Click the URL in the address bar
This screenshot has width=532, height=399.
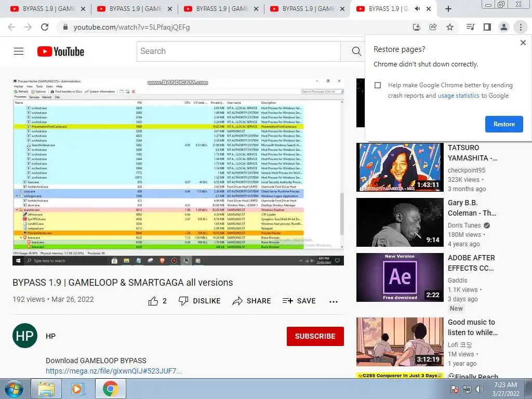point(131,27)
